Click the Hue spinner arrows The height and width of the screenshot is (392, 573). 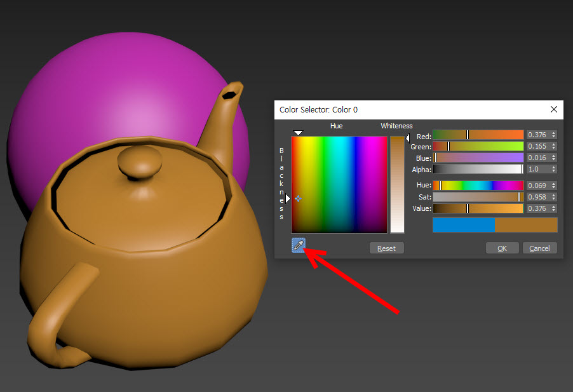tap(554, 186)
